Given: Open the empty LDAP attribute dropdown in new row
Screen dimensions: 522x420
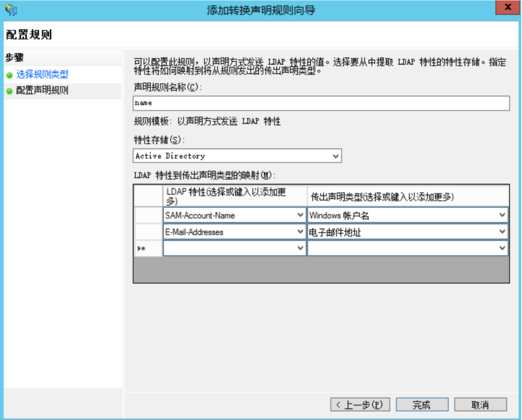Looking at the screenshot, I should [x=300, y=248].
